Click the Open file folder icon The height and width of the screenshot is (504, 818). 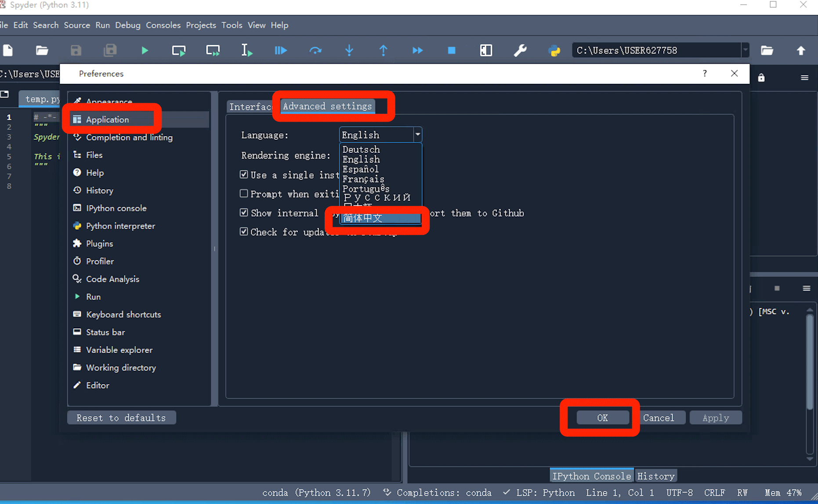coord(42,50)
